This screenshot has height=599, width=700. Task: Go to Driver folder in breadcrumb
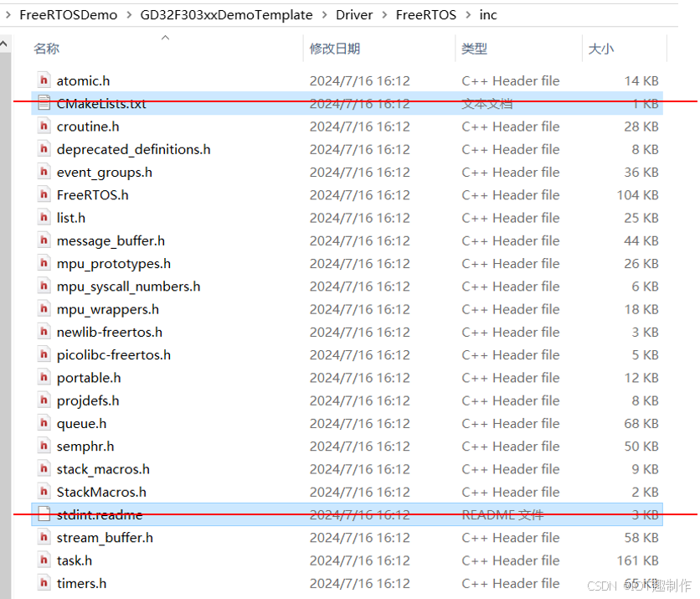pos(354,15)
